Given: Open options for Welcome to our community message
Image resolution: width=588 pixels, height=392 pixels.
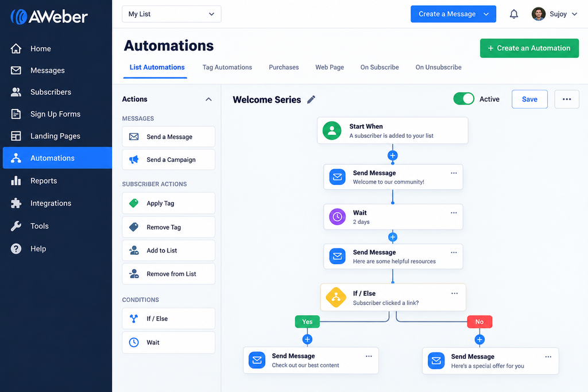Looking at the screenshot, I should [x=454, y=173].
